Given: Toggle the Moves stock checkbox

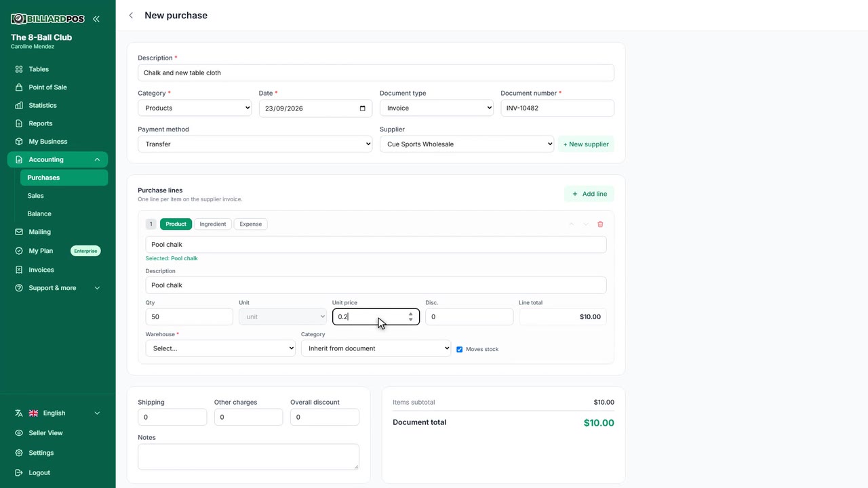Looking at the screenshot, I should pyautogui.click(x=460, y=350).
